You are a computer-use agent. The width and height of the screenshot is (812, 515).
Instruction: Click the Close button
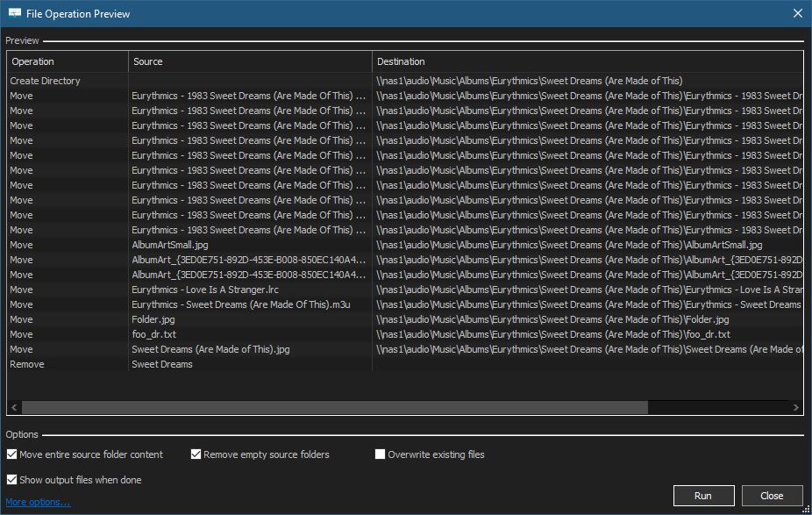[x=772, y=496]
